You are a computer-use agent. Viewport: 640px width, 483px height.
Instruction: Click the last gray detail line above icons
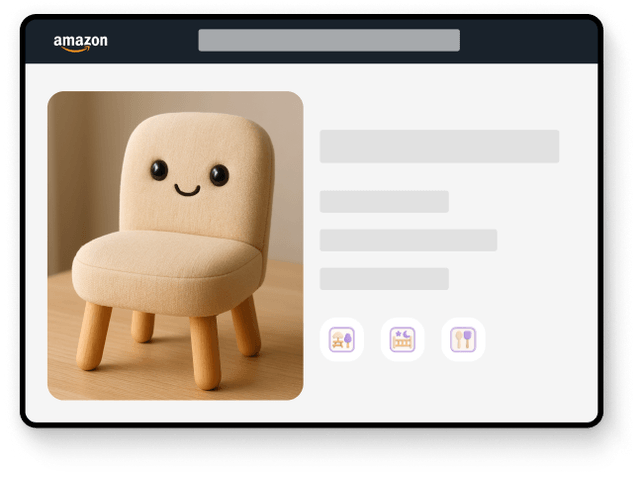(384, 279)
